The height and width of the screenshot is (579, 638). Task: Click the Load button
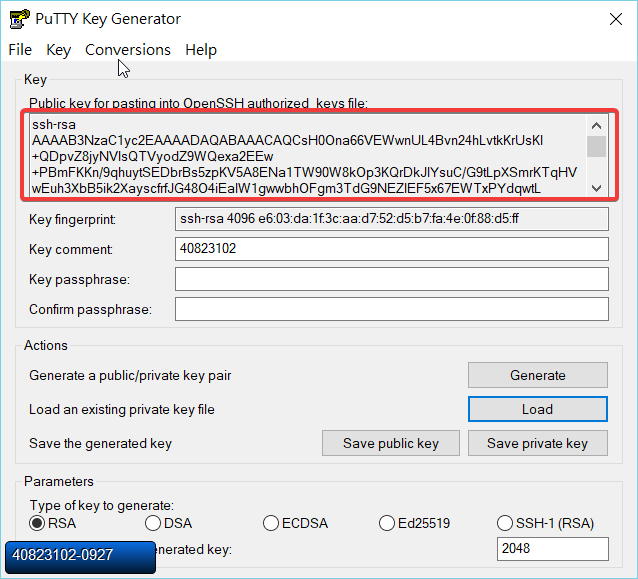click(537, 409)
